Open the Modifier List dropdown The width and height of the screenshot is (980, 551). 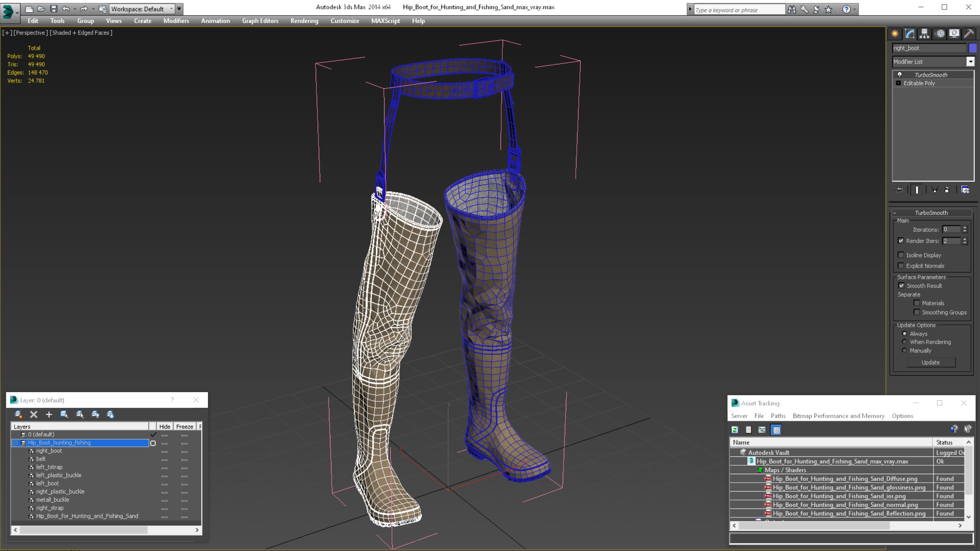[970, 62]
